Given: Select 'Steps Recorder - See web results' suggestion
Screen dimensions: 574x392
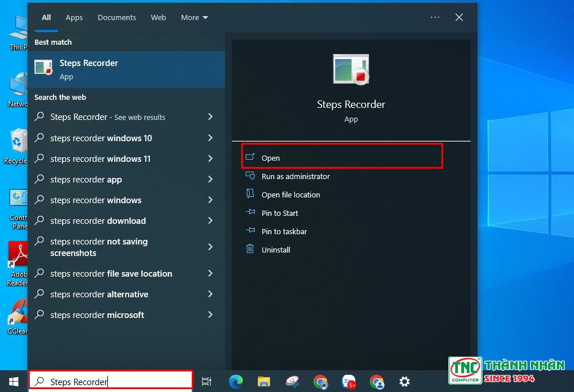Looking at the screenshot, I should (x=126, y=117).
